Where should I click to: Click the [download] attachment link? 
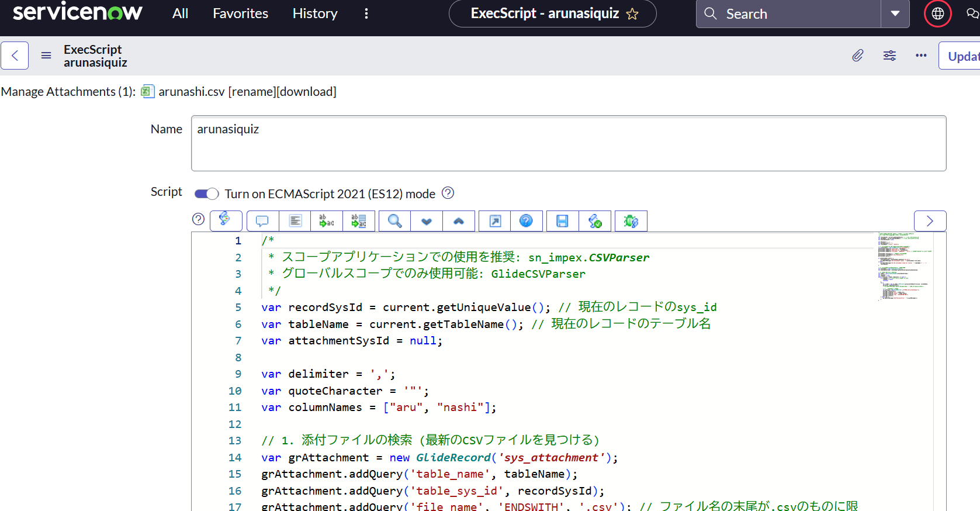(x=306, y=92)
